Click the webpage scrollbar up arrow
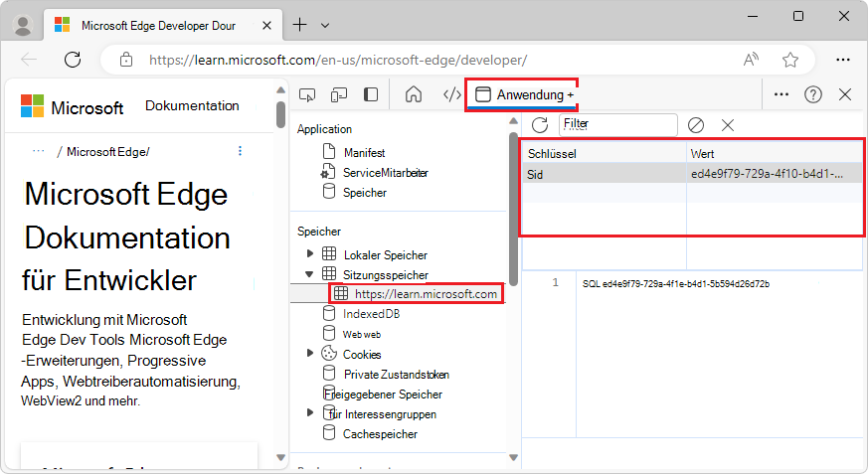 [280, 90]
